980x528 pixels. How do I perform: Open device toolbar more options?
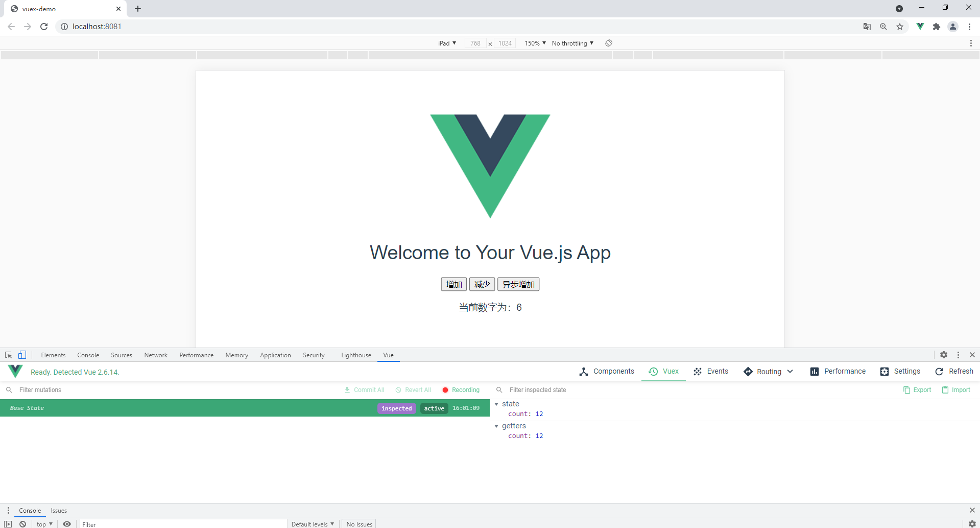click(x=971, y=43)
